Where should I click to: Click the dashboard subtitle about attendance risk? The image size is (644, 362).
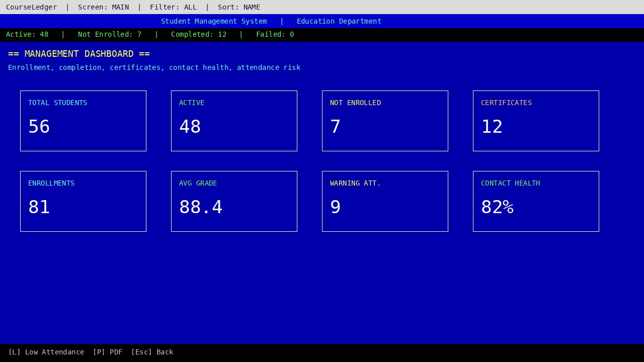pos(154,67)
